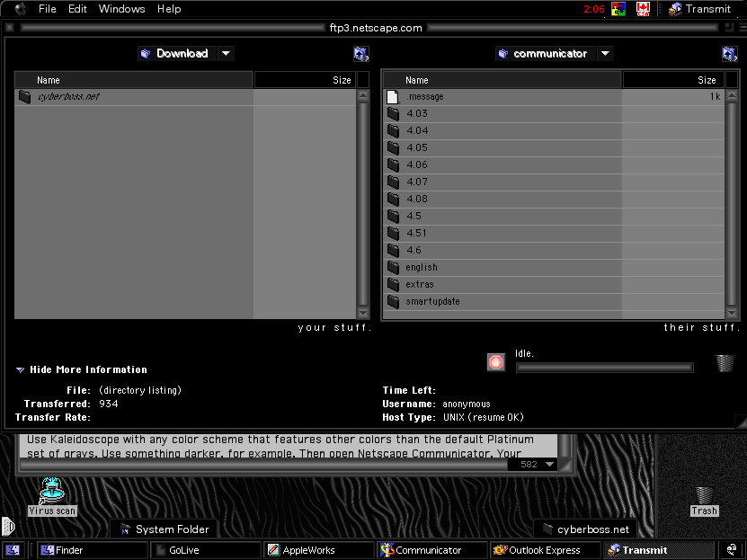Click the taskbar start icon at left
Image resolution: width=747 pixels, height=560 pixels.
(13, 550)
